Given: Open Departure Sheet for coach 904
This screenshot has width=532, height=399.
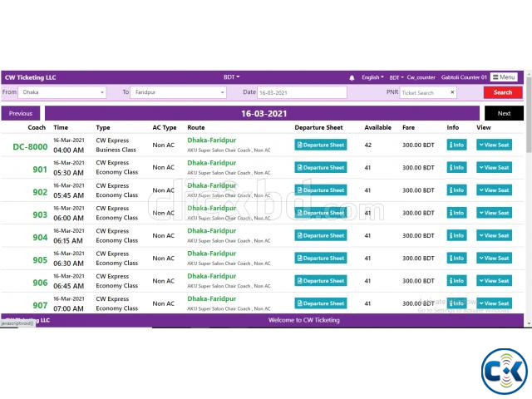Looking at the screenshot, I should click(x=321, y=235).
